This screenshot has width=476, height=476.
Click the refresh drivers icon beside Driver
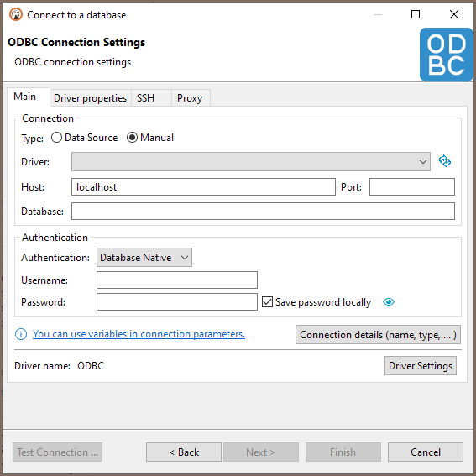point(444,161)
